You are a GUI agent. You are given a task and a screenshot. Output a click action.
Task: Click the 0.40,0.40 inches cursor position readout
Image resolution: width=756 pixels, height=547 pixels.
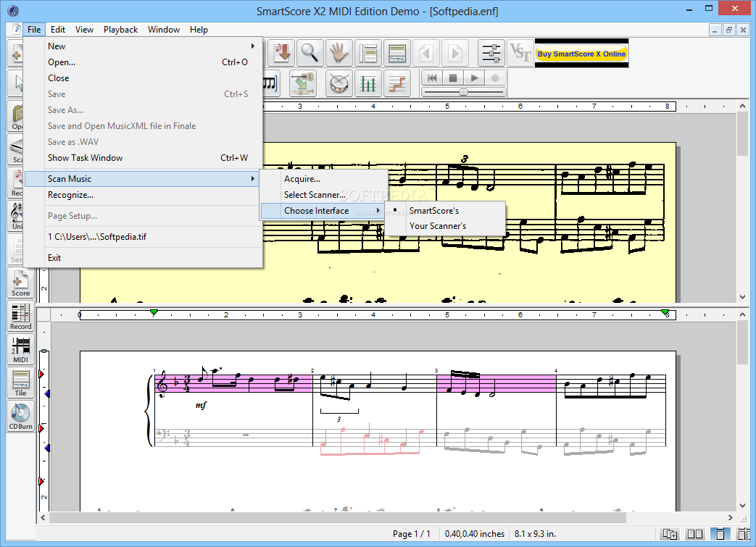point(475,533)
